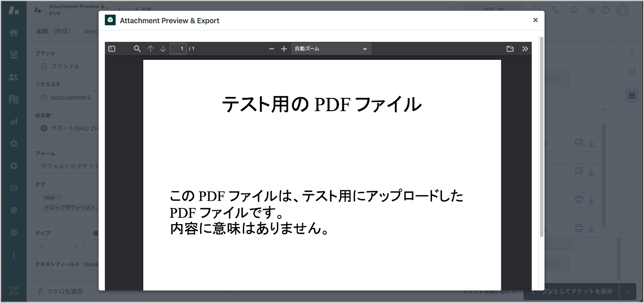This screenshot has width=644, height=303.
Task: Toggle the PDF viewer sidebar
Action: [x=112, y=49]
